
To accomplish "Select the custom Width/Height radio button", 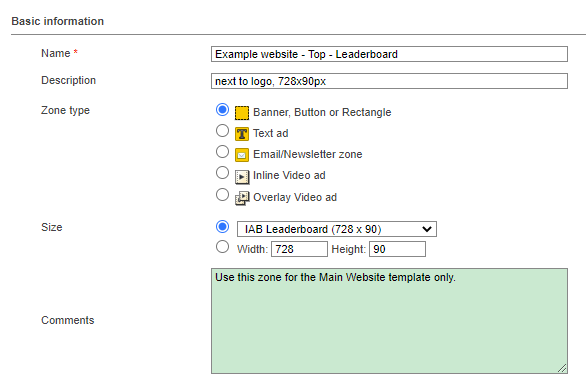I will point(222,247).
